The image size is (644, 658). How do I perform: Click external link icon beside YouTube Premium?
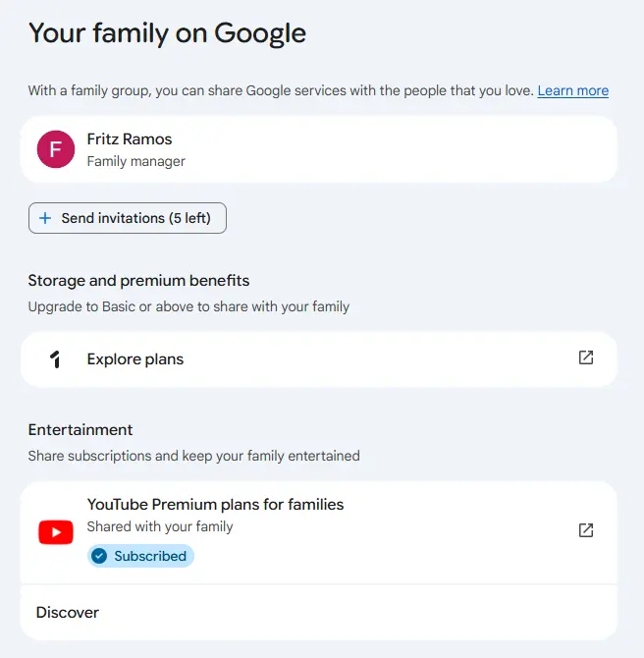click(x=586, y=530)
